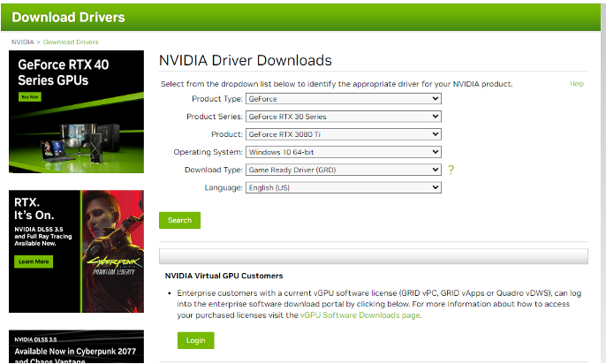Click Download Drivers breadcrumb link
The width and height of the screenshot is (606, 364).
coord(71,42)
